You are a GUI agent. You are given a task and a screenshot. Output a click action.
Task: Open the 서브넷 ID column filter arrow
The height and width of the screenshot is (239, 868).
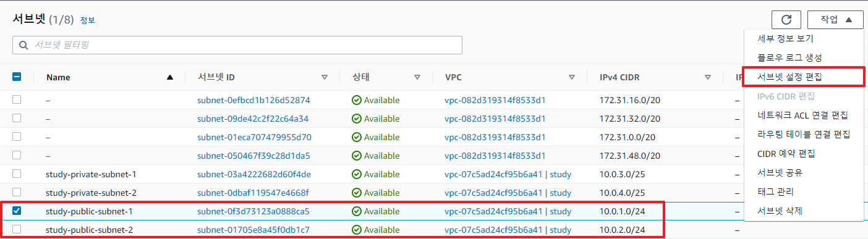coord(325,78)
